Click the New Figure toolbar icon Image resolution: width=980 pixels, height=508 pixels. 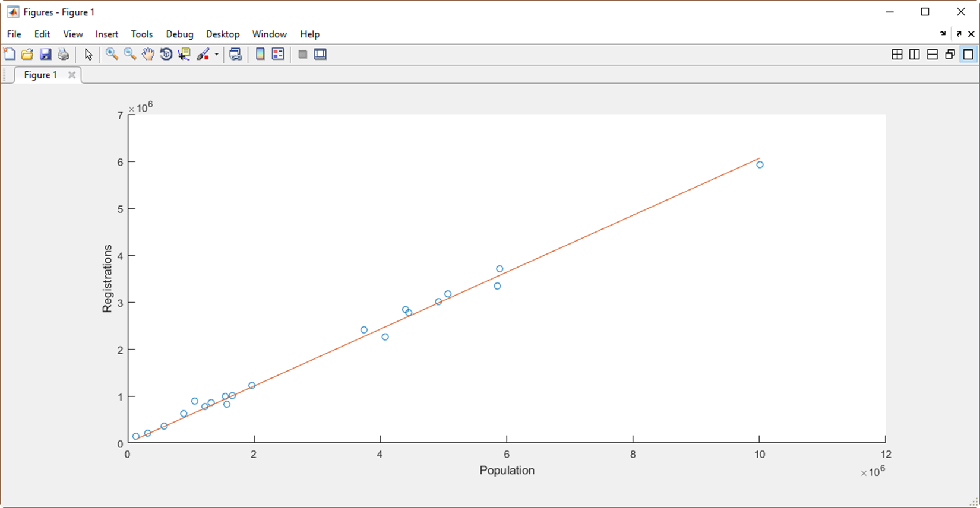[10, 54]
